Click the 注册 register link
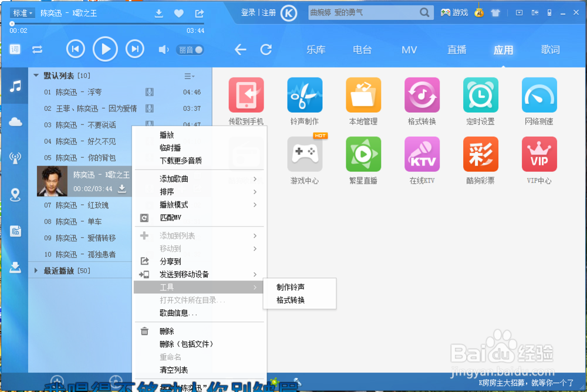Viewport: 587px width, 392px height. [x=269, y=13]
